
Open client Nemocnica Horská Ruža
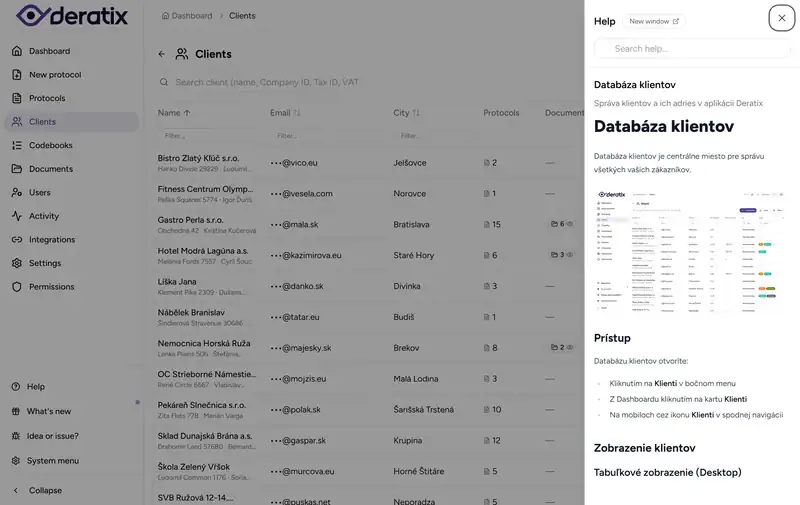(x=204, y=343)
